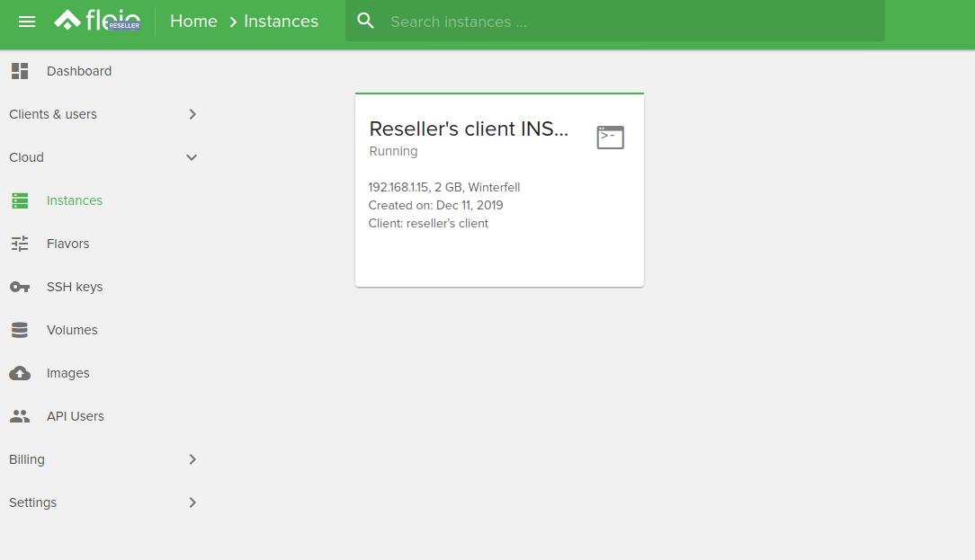
Task: Expand the Billing section chevron
Action: click(x=192, y=459)
